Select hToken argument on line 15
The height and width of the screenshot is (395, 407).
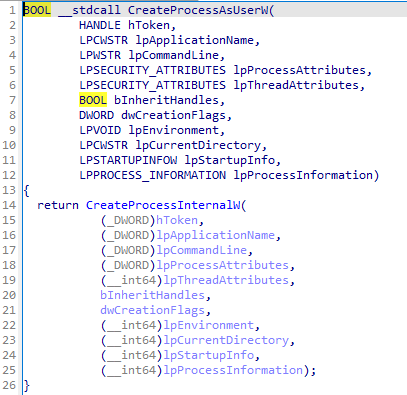[177, 220]
